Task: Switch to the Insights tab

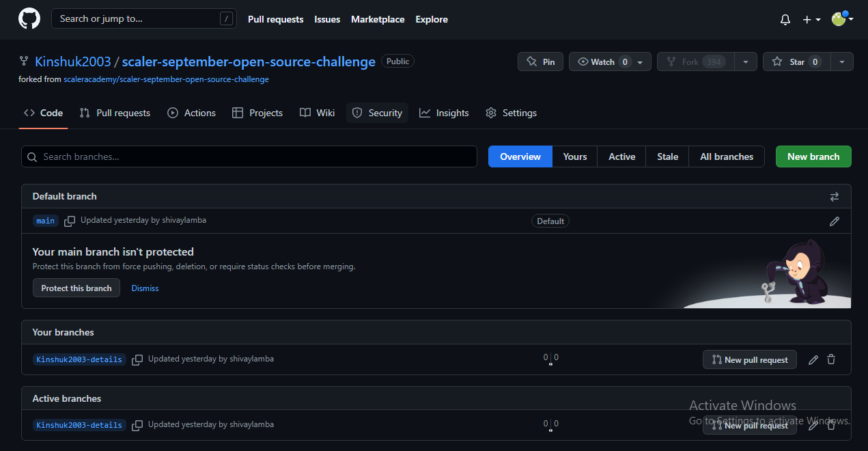Action: pyautogui.click(x=444, y=113)
